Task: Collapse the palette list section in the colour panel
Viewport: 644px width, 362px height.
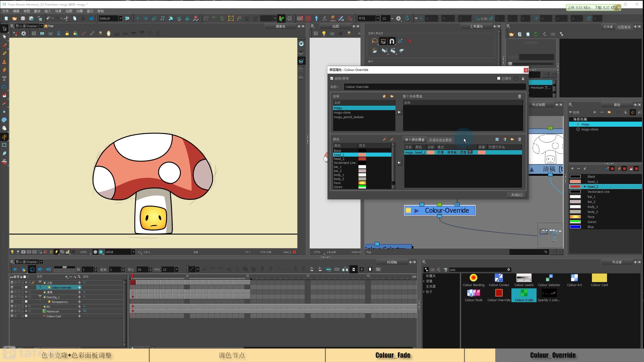Action: pyautogui.click(x=570, y=112)
